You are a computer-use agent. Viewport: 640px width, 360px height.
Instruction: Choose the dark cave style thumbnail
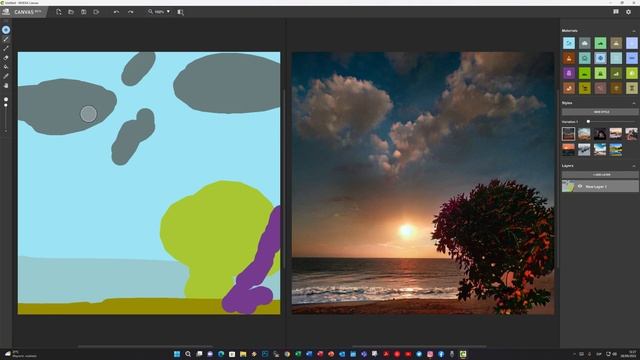pos(600,133)
